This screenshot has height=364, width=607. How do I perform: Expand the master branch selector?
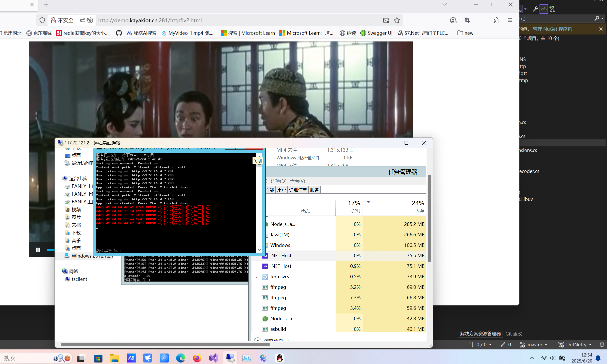point(534,345)
